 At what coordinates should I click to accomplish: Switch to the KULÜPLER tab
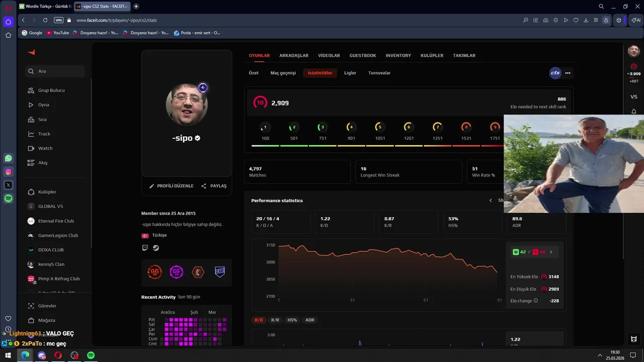click(432, 55)
